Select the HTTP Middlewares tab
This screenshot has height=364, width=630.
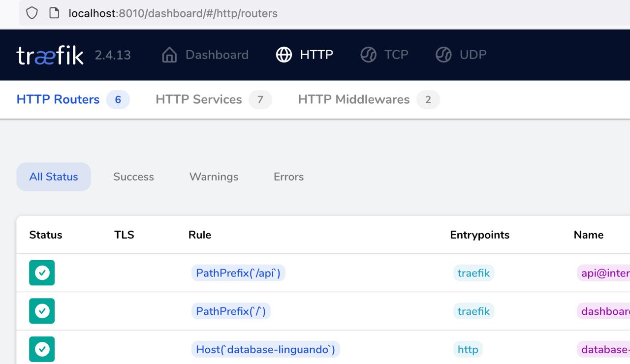(369, 99)
